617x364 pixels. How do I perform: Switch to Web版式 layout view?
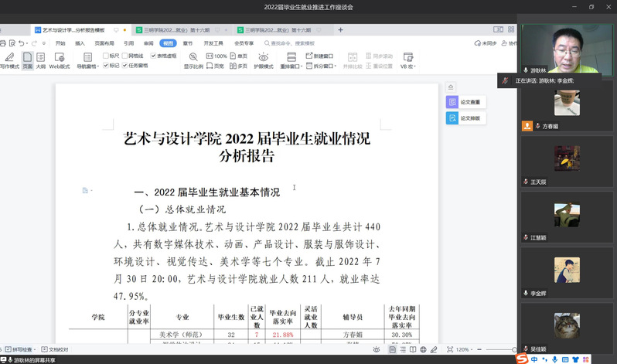(x=60, y=60)
